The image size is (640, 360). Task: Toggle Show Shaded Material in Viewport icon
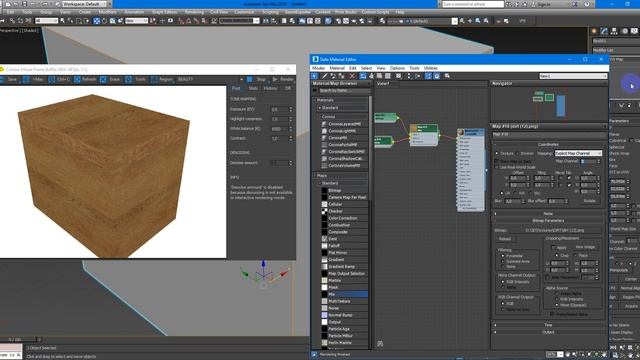pos(379,76)
